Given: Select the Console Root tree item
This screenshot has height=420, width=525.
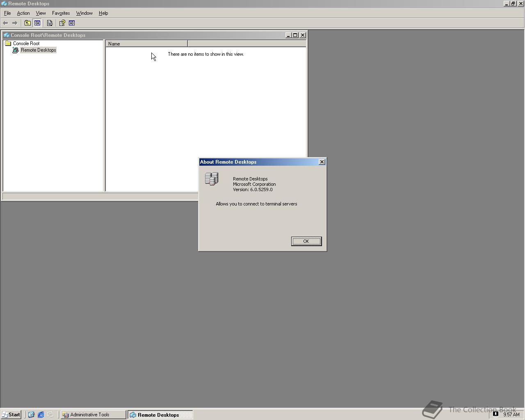Looking at the screenshot, I should click(26, 43).
